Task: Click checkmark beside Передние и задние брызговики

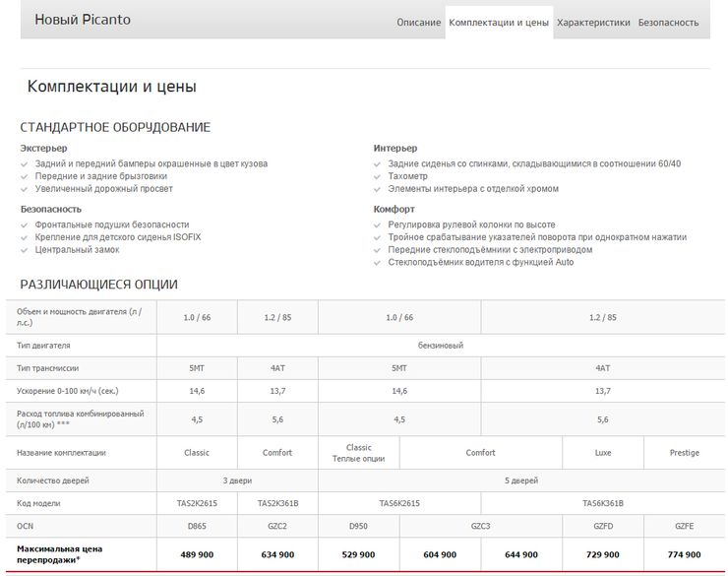Action: point(25,177)
